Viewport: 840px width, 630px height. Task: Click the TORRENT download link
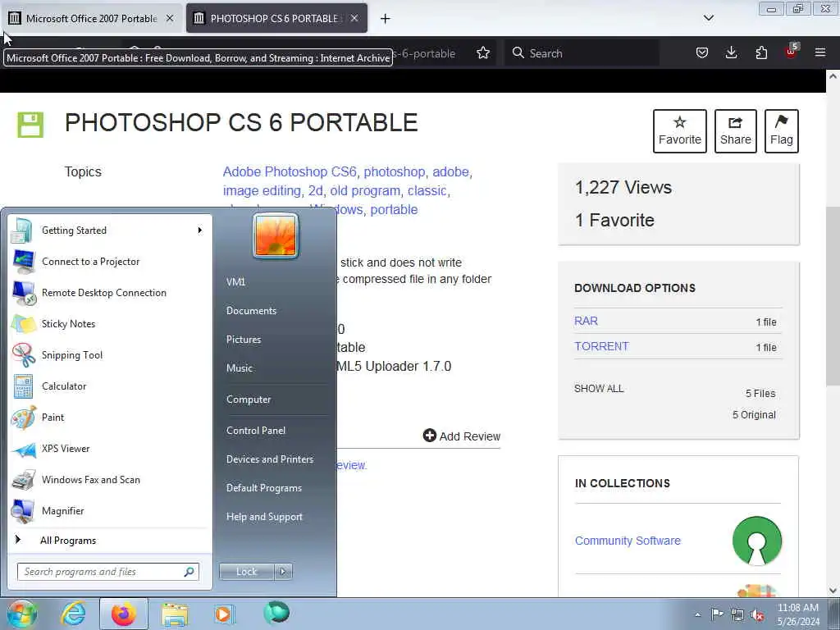[x=601, y=346]
